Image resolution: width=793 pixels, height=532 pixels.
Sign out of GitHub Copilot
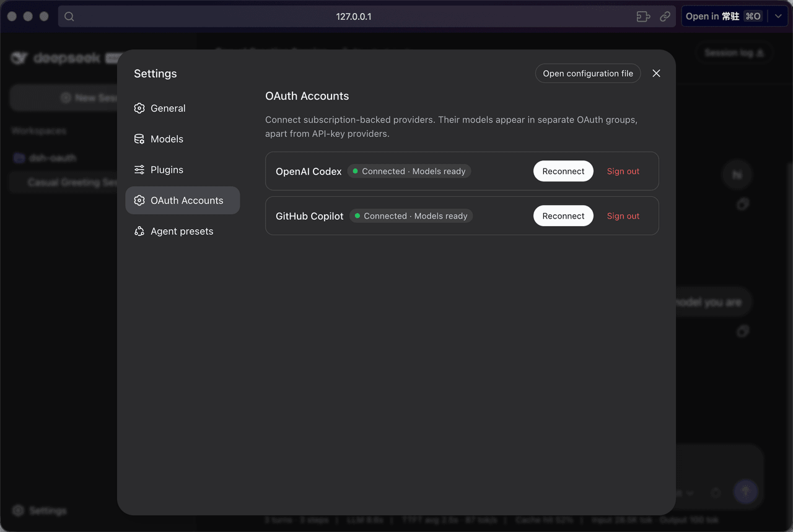(623, 216)
